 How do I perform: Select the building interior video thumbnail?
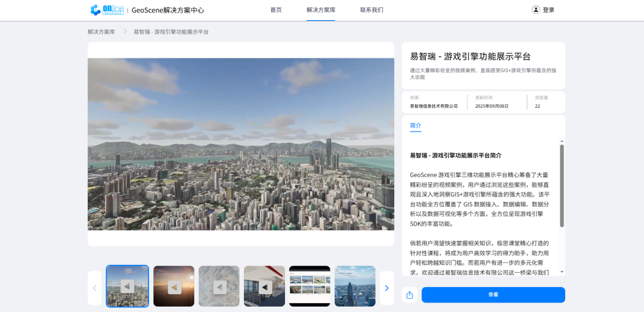[x=265, y=286]
